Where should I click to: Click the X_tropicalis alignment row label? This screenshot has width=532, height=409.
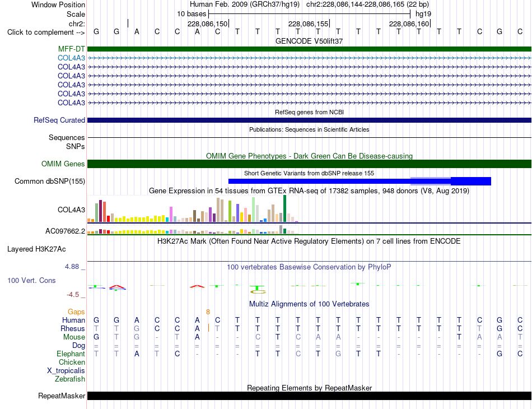coord(66,371)
